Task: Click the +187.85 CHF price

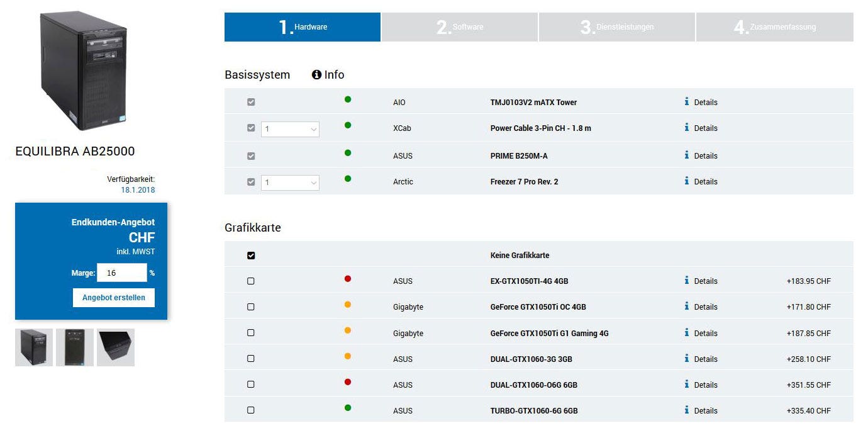Action: click(x=808, y=333)
